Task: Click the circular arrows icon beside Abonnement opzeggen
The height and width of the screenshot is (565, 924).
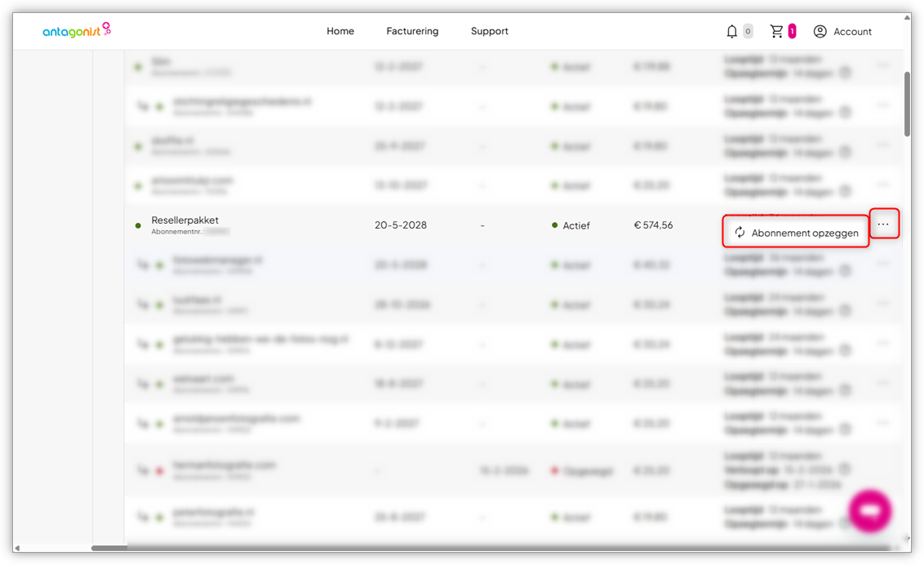Action: (x=740, y=233)
